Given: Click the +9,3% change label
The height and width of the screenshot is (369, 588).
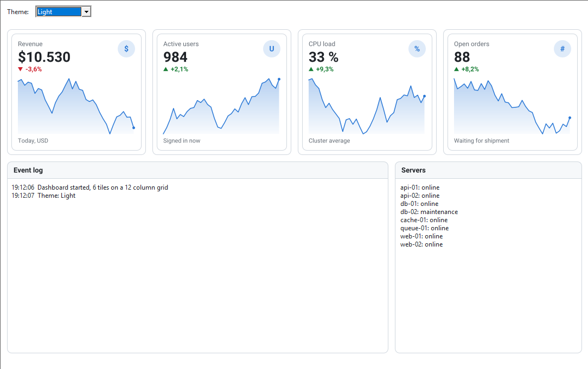Looking at the screenshot, I should click(x=325, y=69).
